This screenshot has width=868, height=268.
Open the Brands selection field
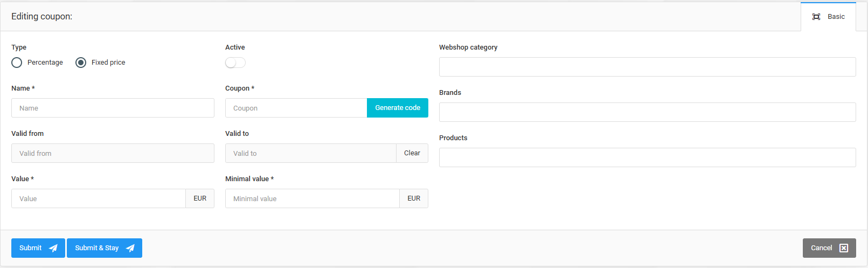(647, 112)
